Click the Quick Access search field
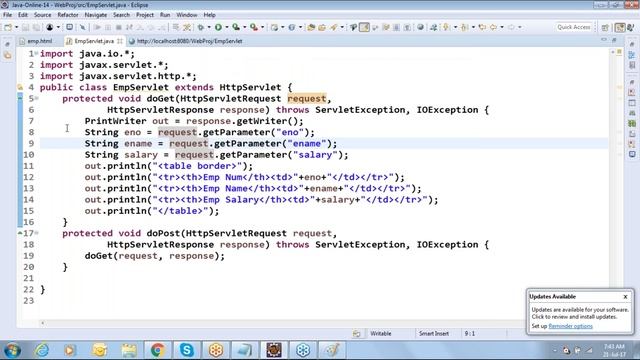The height and width of the screenshot is (360, 640). (x=573, y=27)
